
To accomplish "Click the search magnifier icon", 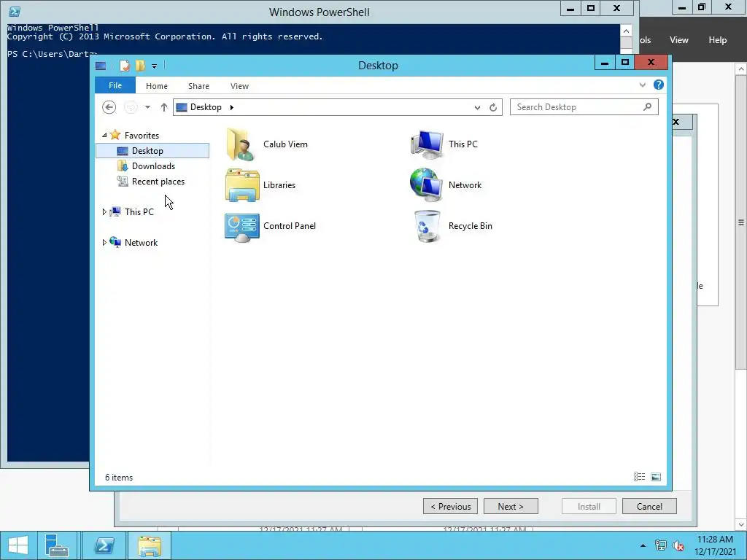I will point(647,107).
